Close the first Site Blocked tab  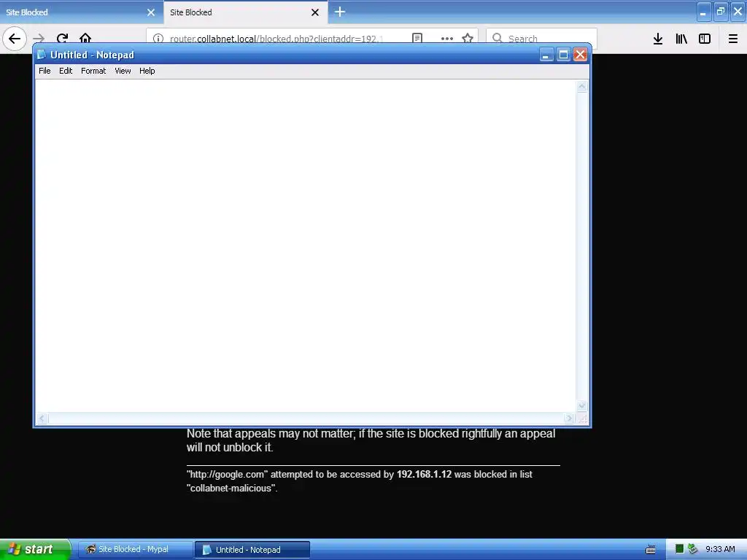click(151, 12)
